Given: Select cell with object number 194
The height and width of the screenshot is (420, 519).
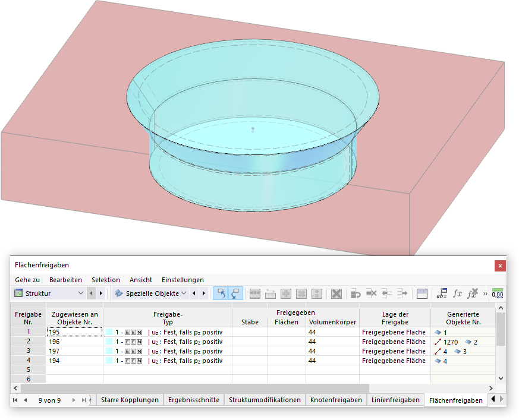Looking at the screenshot, I should coord(74,361).
